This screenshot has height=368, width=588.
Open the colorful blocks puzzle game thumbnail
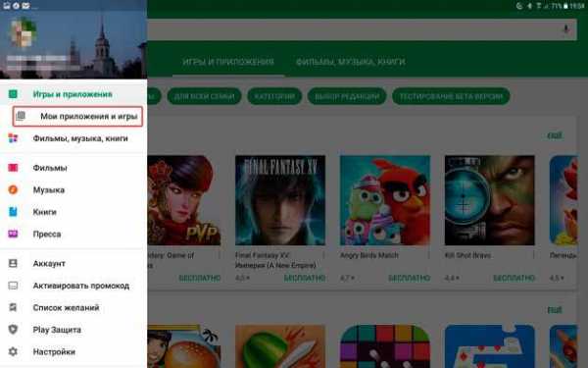click(385, 346)
